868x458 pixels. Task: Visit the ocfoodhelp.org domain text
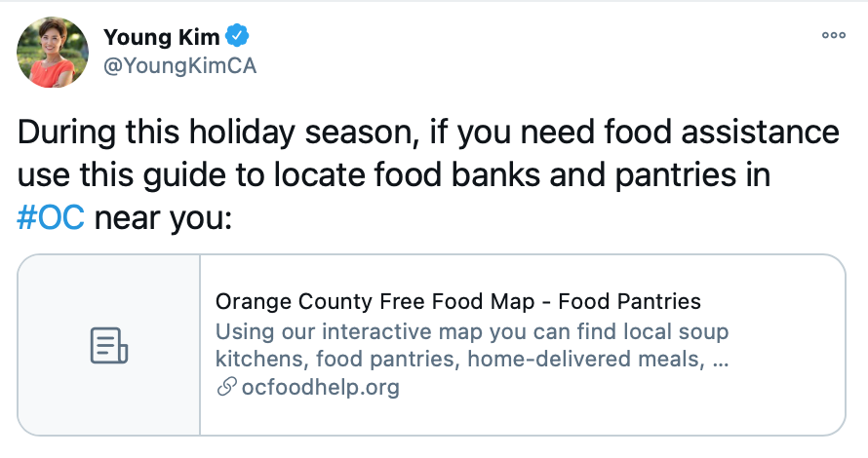pos(321,387)
